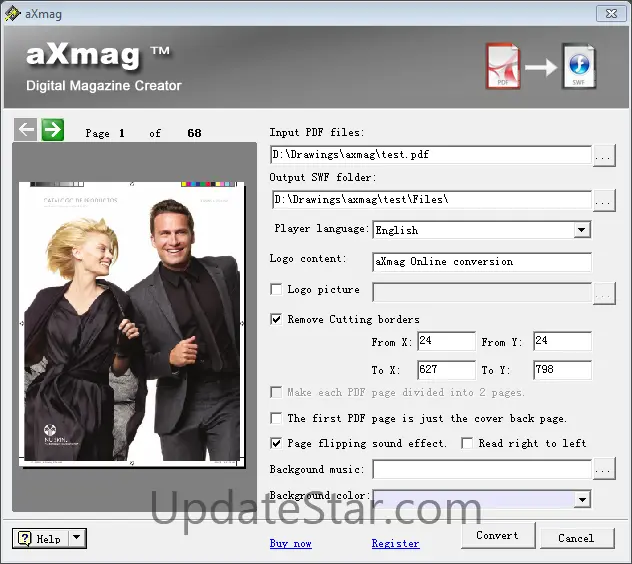Browse for input PDF file

(604, 155)
